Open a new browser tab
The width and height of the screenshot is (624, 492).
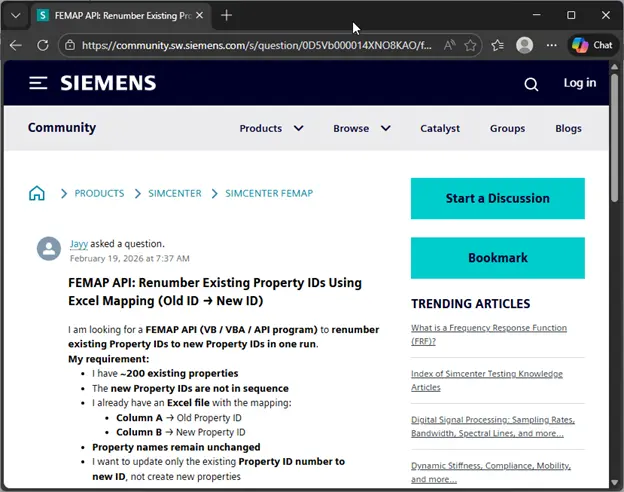click(226, 16)
